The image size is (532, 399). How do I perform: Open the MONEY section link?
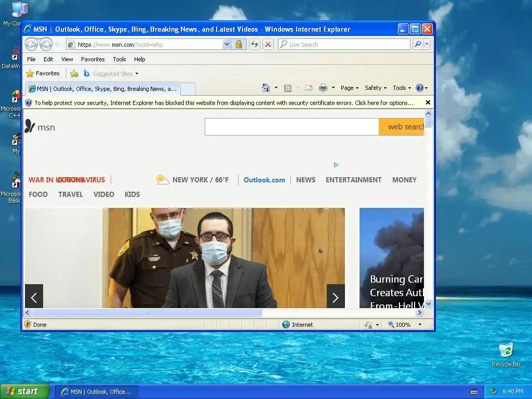click(x=404, y=180)
